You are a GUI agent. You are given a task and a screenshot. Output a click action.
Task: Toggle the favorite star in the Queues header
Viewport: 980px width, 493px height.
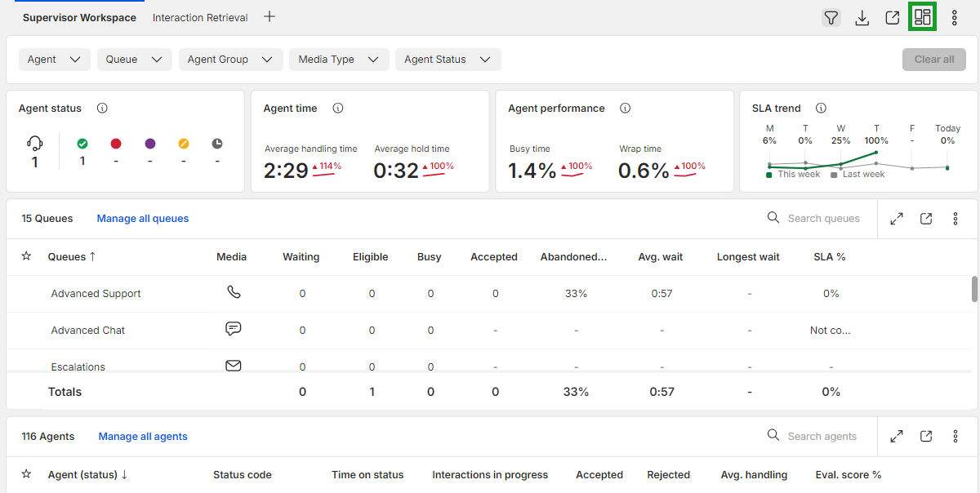point(26,256)
